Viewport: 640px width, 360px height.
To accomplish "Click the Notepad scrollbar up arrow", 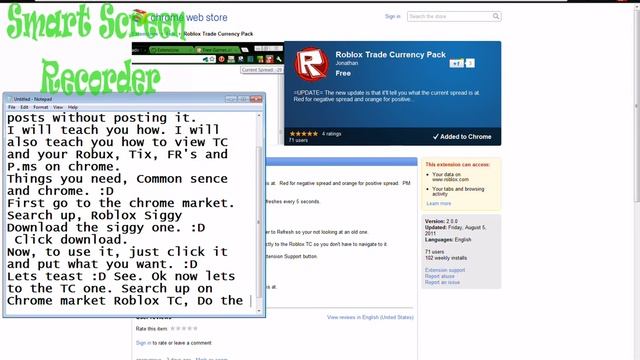I will (259, 116).
